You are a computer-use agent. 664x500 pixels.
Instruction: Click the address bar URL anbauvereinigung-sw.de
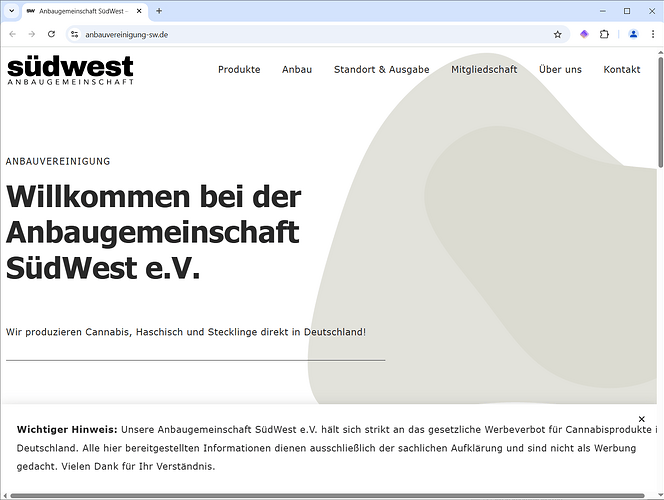click(x=127, y=35)
